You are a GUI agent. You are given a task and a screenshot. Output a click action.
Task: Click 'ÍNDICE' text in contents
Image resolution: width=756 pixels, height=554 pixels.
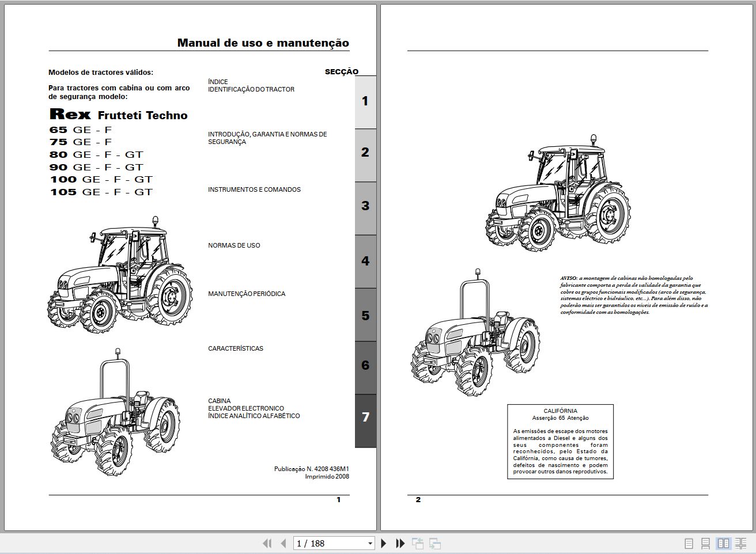218,82
